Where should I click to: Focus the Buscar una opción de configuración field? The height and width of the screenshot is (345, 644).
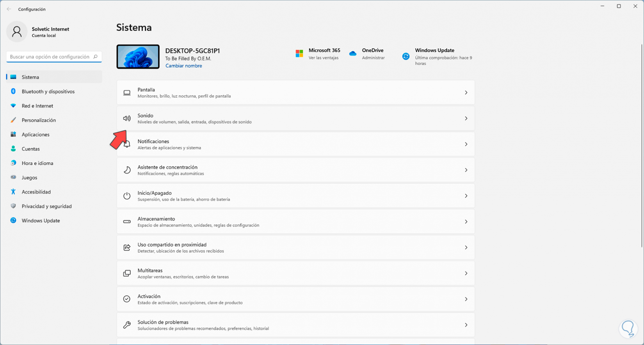50,57
